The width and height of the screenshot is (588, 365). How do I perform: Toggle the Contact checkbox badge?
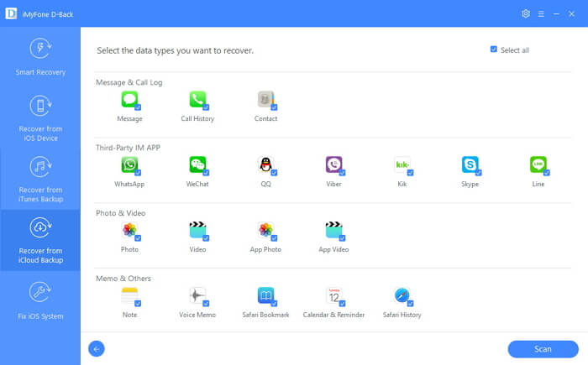click(x=274, y=107)
